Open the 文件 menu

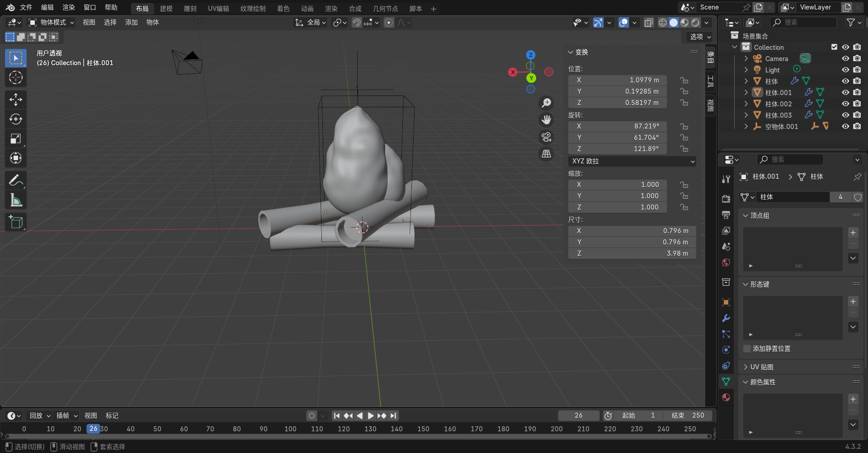point(26,8)
